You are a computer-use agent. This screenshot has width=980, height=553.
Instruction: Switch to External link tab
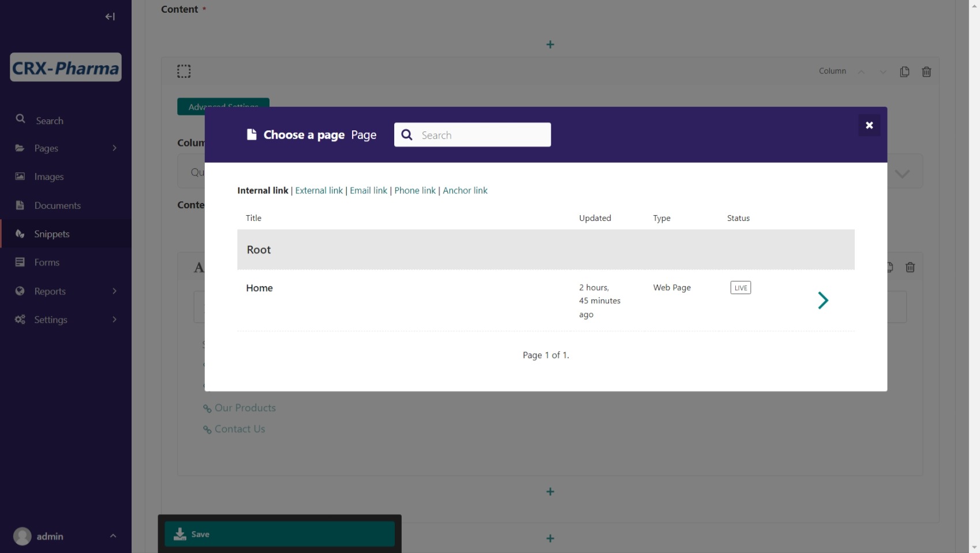(x=319, y=190)
